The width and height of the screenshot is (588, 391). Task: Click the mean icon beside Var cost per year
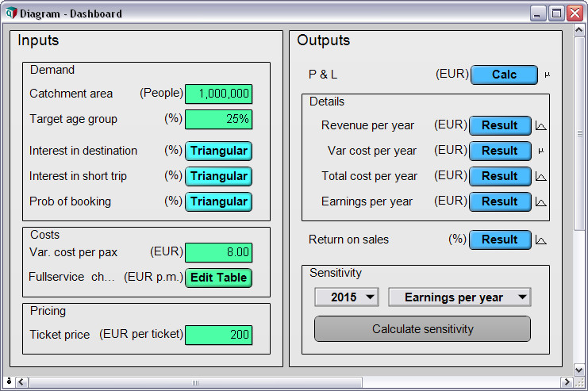[x=541, y=151]
